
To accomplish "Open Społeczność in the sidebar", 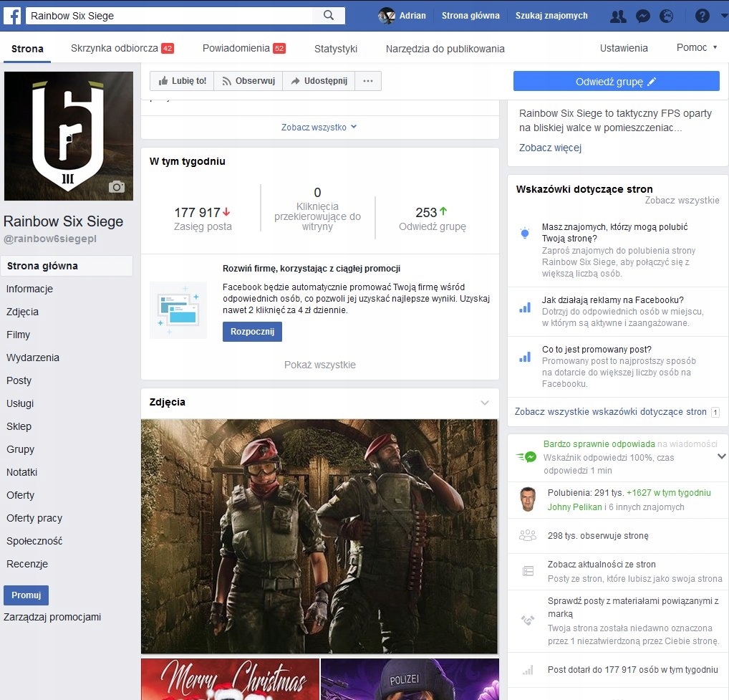I will 34,541.
